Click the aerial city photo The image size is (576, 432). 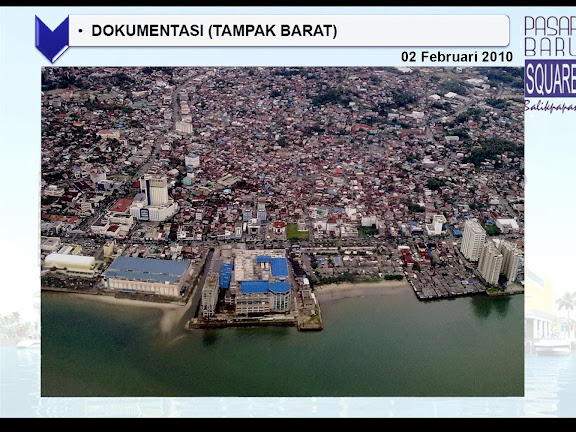point(282,231)
